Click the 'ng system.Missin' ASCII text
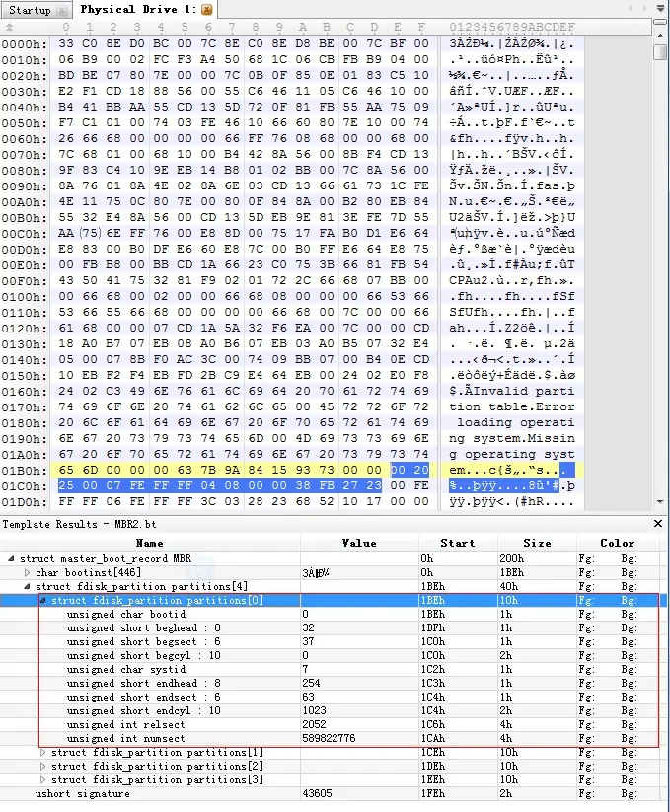The image size is (670, 812). (512, 439)
